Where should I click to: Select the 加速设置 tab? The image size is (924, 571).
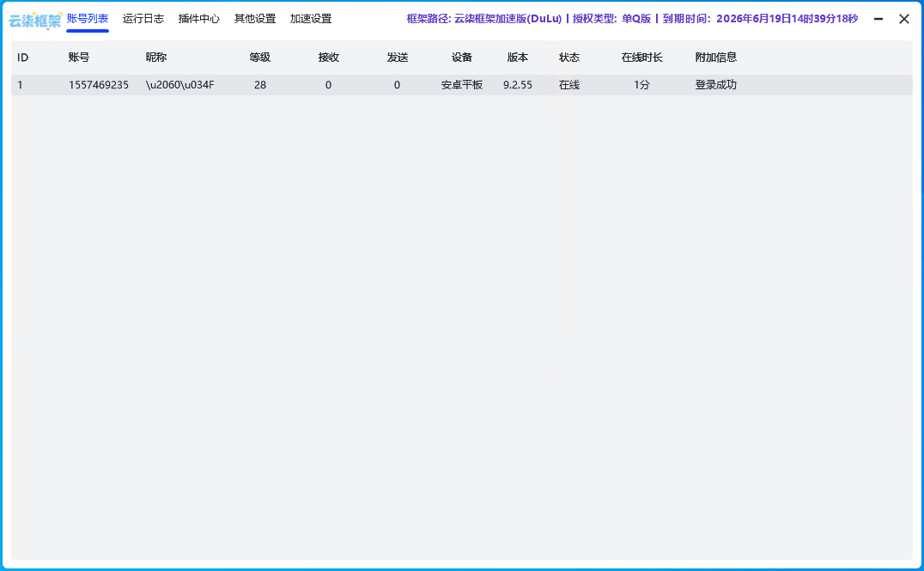click(311, 19)
